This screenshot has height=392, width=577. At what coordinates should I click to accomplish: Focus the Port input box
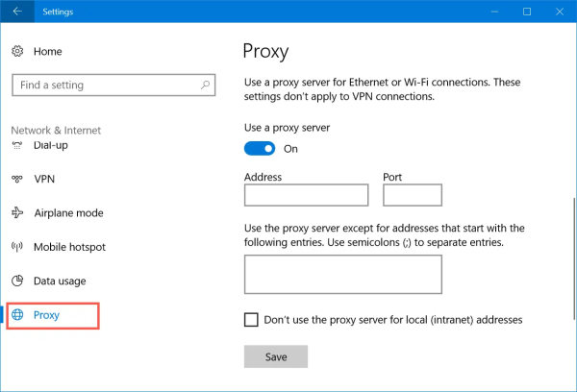pos(412,195)
